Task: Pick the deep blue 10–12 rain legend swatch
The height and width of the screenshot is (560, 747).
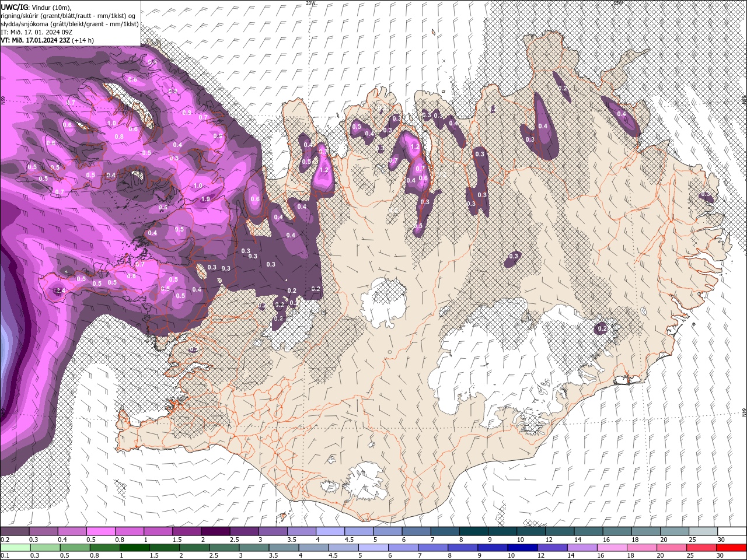Action: [522, 548]
